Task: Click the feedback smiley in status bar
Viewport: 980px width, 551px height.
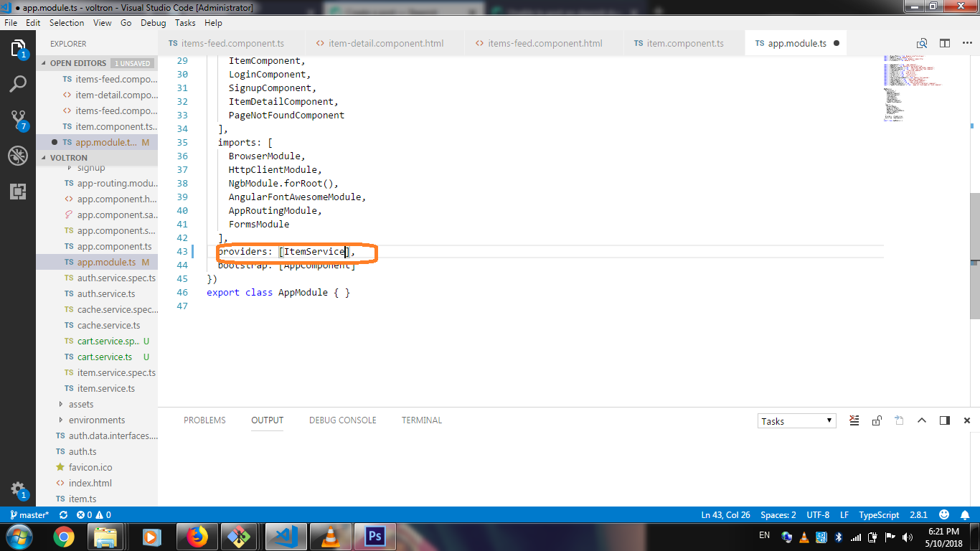Action: point(945,515)
